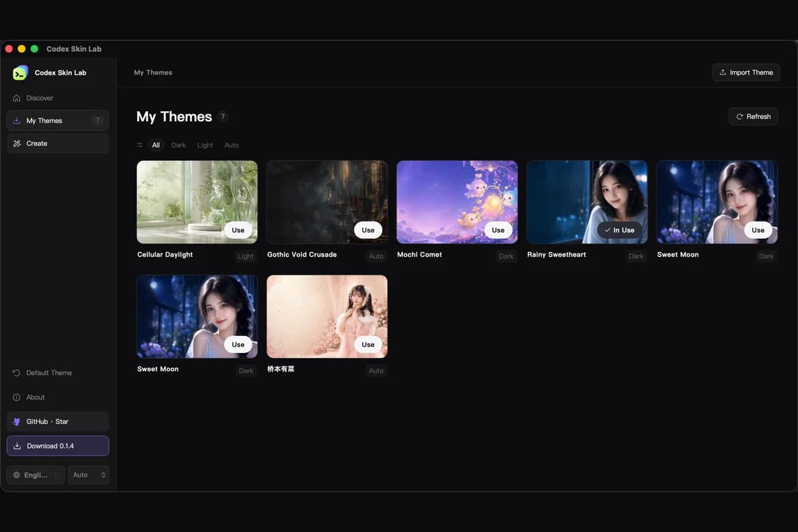Open Mochi Comet thumbnail

pos(457,202)
